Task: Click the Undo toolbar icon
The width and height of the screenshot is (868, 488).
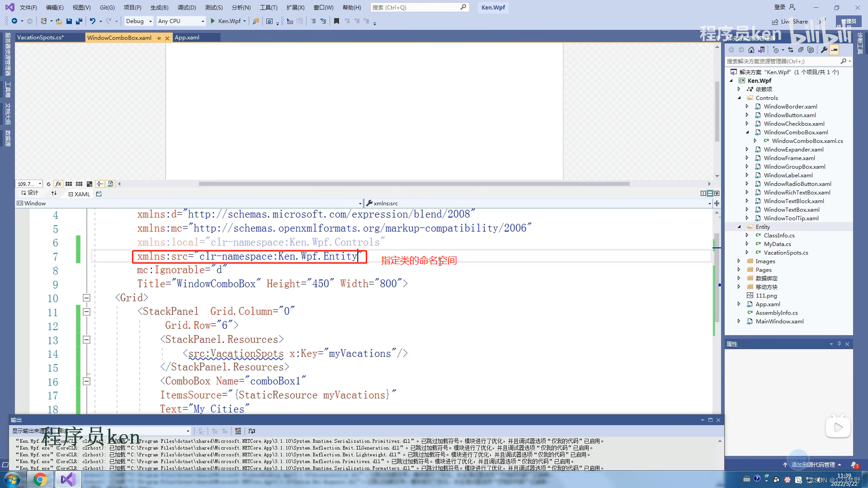Action: pos(92,21)
